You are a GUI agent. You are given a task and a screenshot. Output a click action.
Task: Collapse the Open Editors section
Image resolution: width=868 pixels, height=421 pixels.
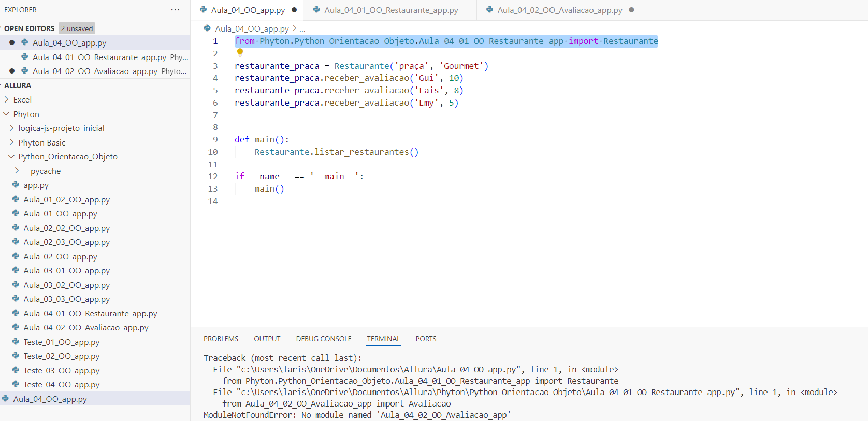coord(29,28)
